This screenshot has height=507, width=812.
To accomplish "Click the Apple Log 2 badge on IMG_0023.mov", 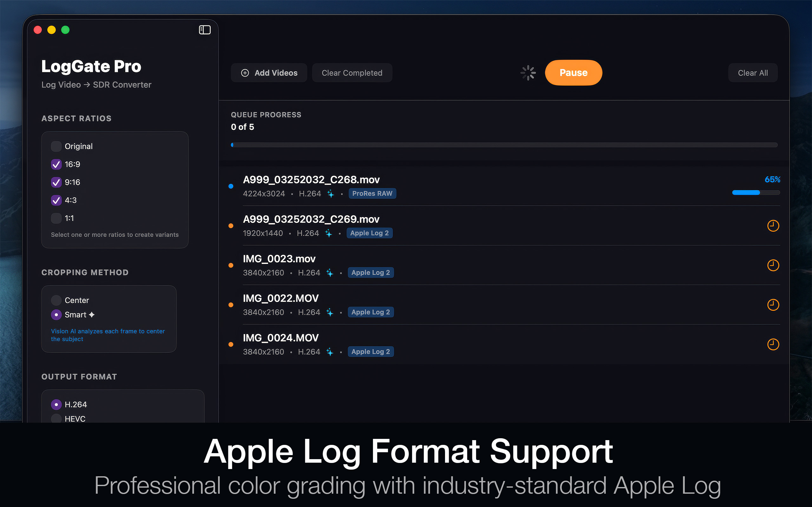I will (370, 272).
